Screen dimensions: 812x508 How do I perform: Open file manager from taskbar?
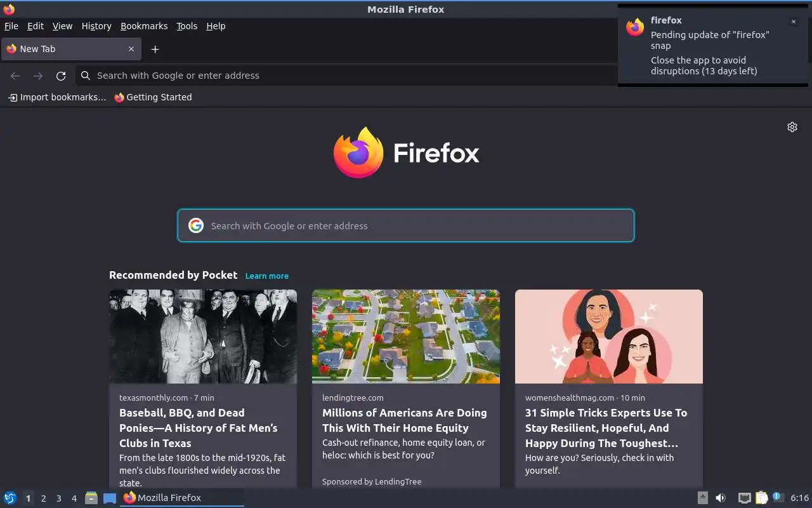[91, 498]
